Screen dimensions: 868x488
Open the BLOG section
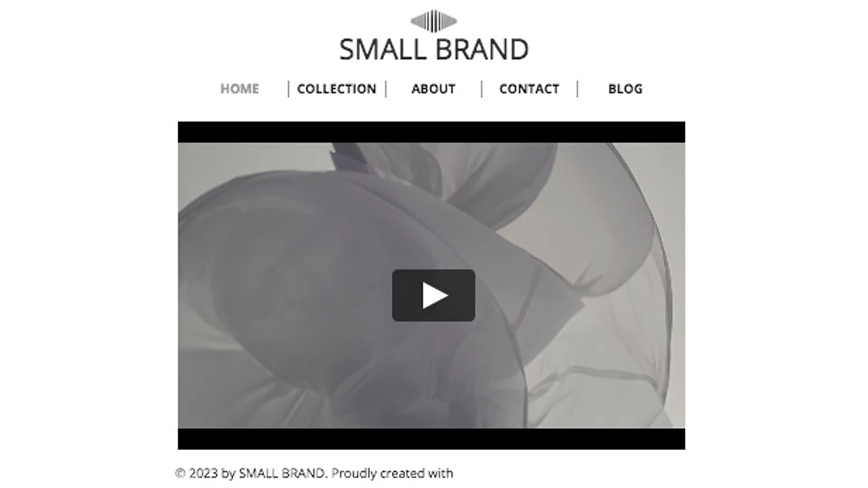tap(626, 88)
